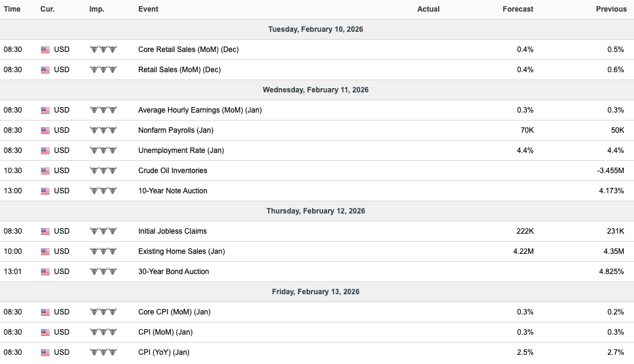The height and width of the screenshot is (364, 634).
Task: Click the importance bulls for Initial Jobless Claims
Action: point(103,231)
